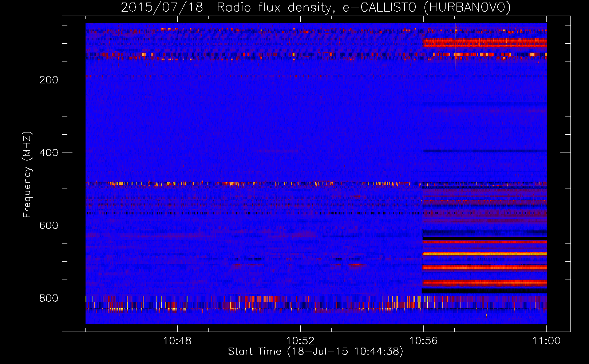
Task: Click the 800 frequency tick label
Action: (49, 298)
